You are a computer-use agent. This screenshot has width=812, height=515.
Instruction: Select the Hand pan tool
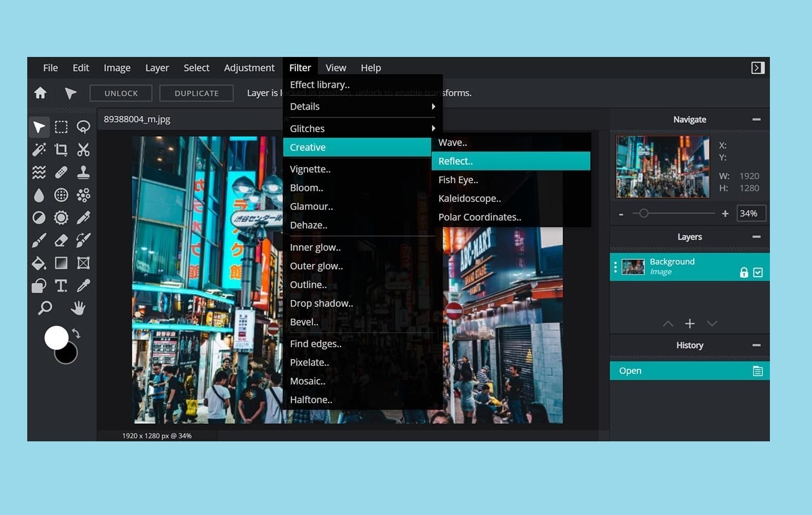pos(77,308)
